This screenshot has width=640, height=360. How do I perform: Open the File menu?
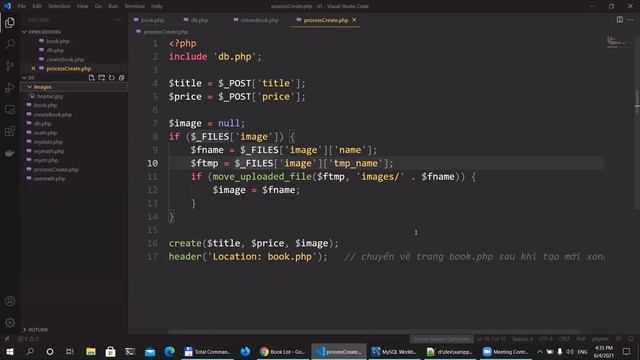point(22,6)
